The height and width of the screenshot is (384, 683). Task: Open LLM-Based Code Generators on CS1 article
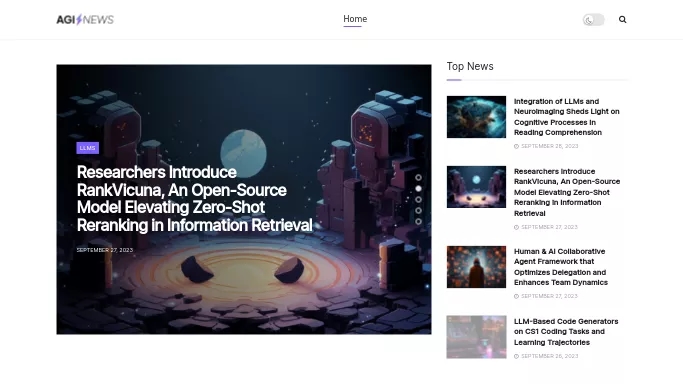click(x=566, y=332)
